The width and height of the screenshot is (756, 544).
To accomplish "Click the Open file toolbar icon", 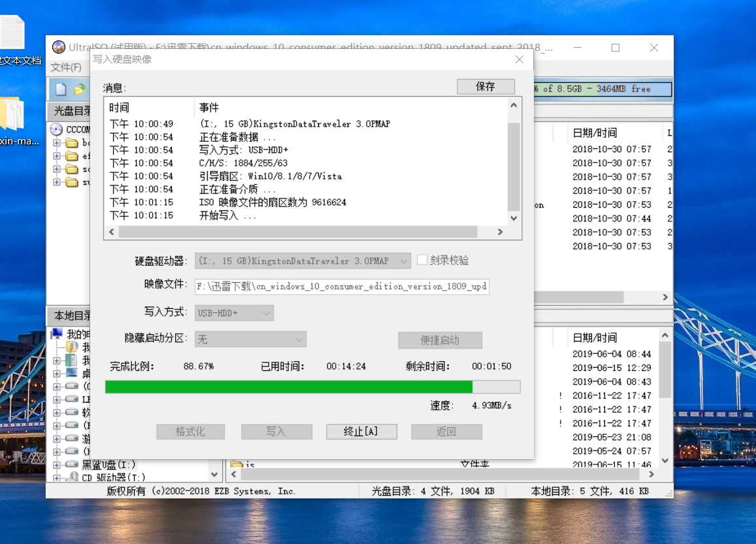I will click(x=79, y=89).
